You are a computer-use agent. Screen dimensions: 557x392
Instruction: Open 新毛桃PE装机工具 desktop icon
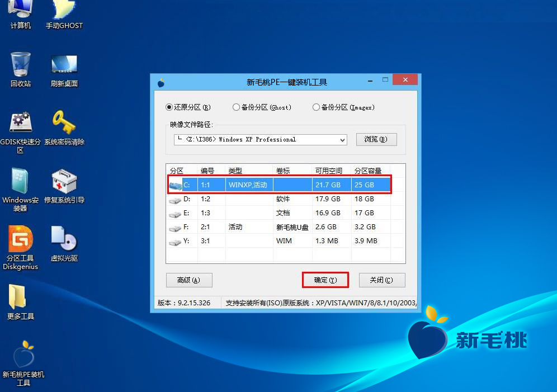pos(23,363)
